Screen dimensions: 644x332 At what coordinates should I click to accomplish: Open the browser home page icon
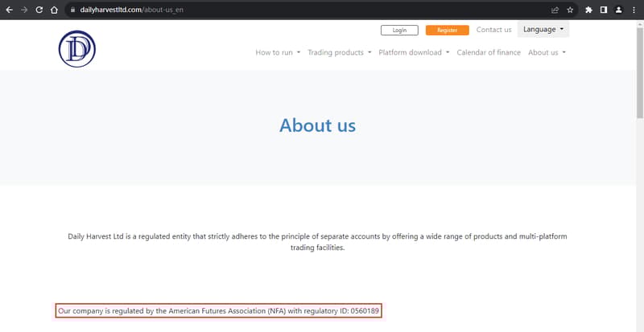(54, 10)
